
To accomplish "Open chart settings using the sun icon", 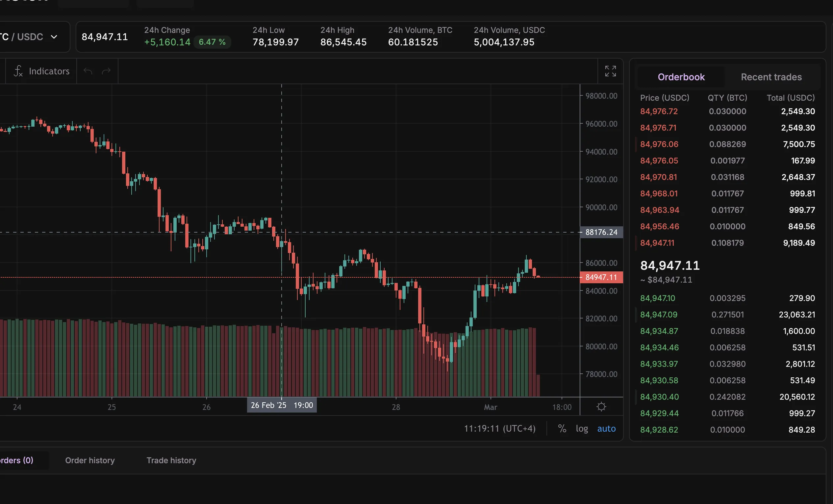I will click(x=601, y=407).
